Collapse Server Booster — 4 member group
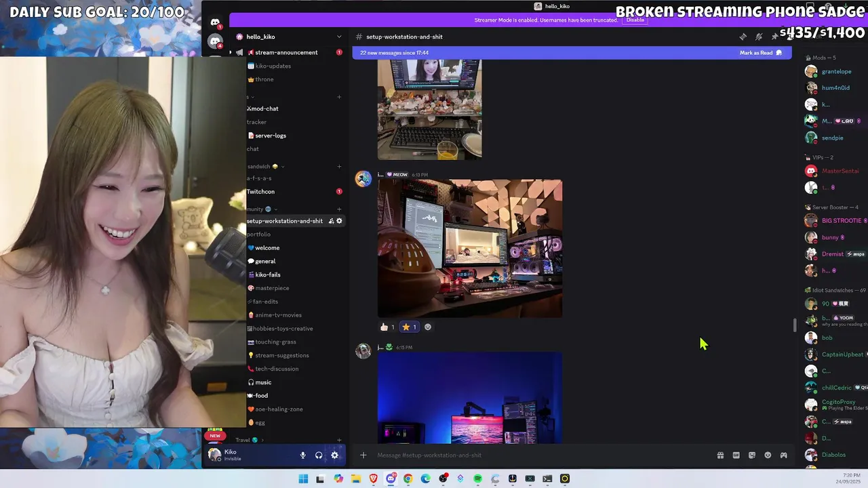868x488 pixels. [x=831, y=207]
